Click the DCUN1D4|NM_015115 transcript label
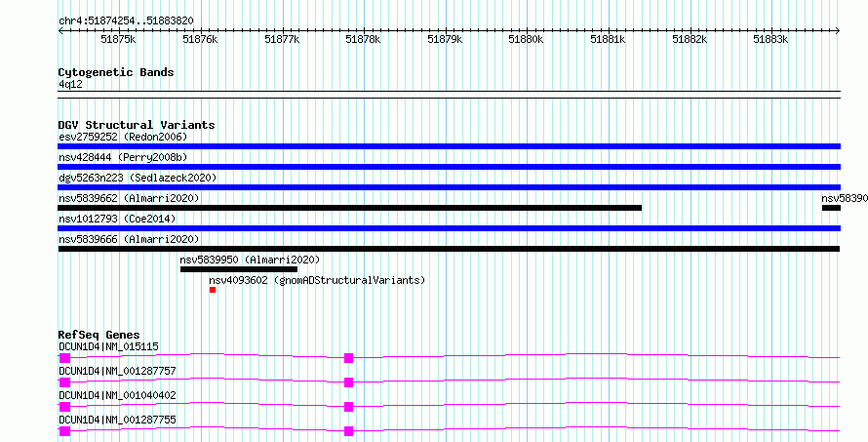868x442 pixels. [x=108, y=346]
